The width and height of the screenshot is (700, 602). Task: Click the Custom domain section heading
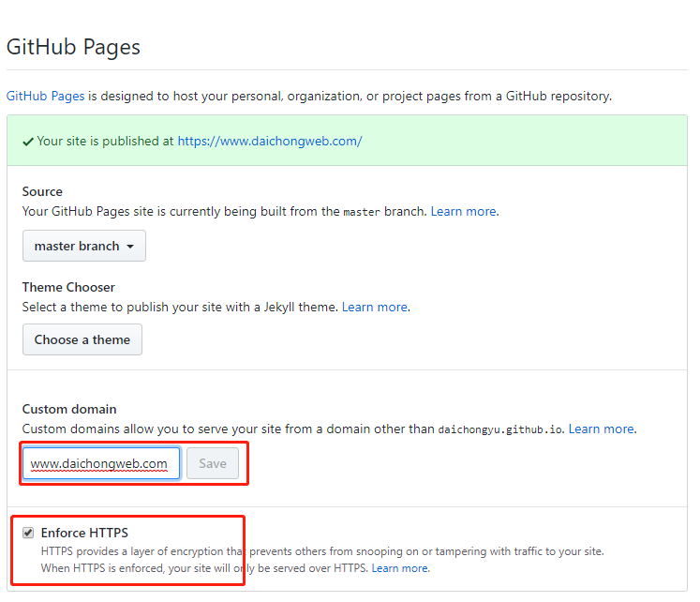tap(69, 409)
